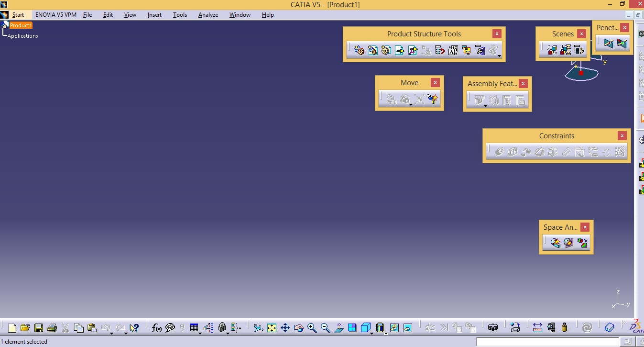
Task: Launch the Clash detection tool
Action: [555, 243]
